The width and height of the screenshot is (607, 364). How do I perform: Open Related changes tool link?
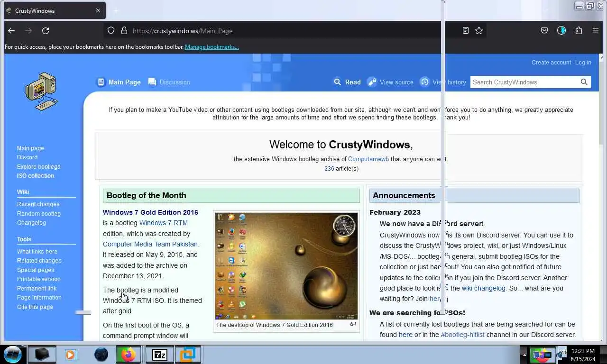pos(39,261)
